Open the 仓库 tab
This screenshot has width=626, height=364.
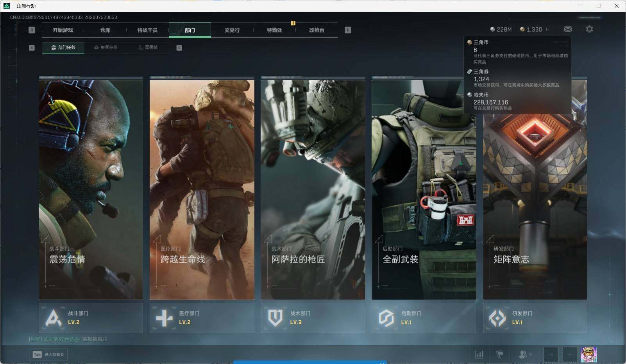point(105,30)
